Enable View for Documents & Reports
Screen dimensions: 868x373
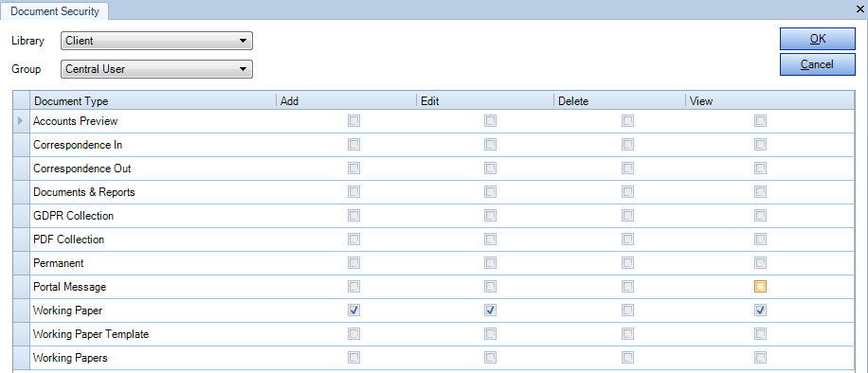pyautogui.click(x=760, y=191)
